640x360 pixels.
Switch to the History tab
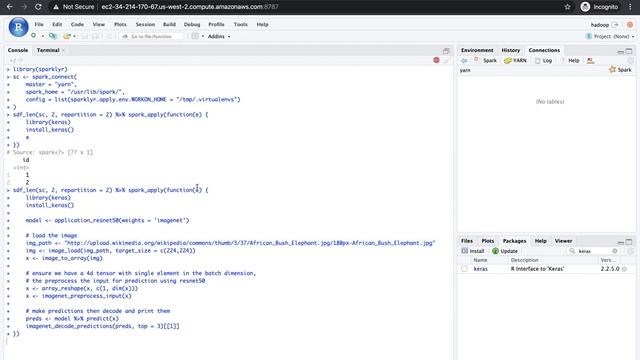click(x=511, y=50)
